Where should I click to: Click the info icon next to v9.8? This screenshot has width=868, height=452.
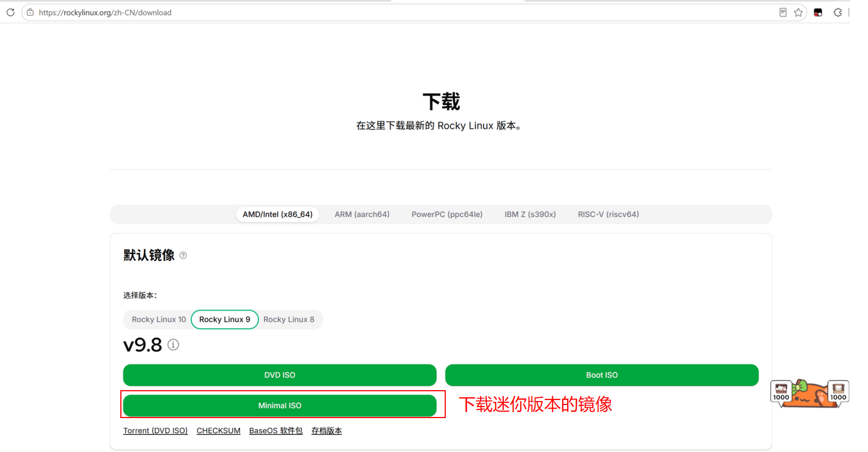click(173, 344)
